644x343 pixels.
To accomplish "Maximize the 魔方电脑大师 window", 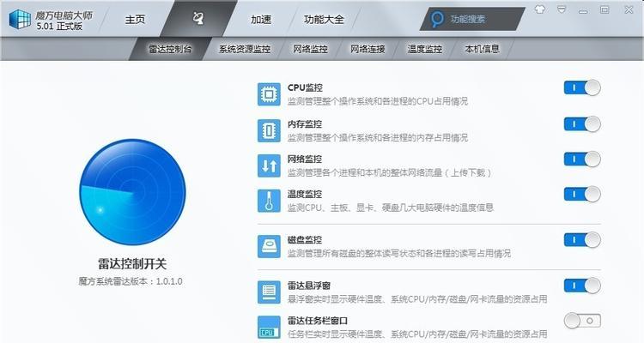I will (605, 9).
